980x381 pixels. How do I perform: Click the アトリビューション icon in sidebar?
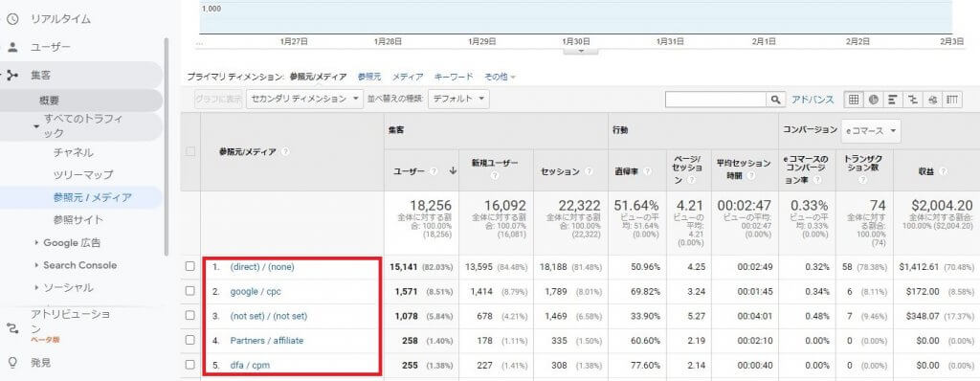click(x=11, y=327)
